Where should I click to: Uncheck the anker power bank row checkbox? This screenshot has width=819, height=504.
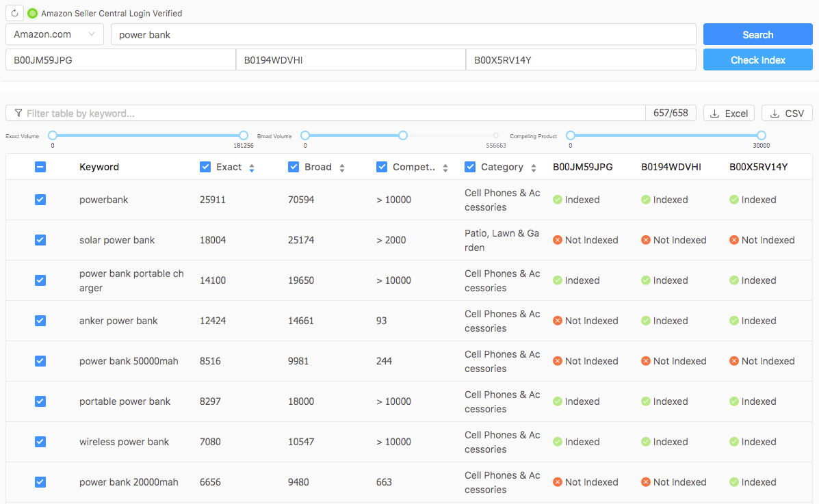click(x=40, y=321)
